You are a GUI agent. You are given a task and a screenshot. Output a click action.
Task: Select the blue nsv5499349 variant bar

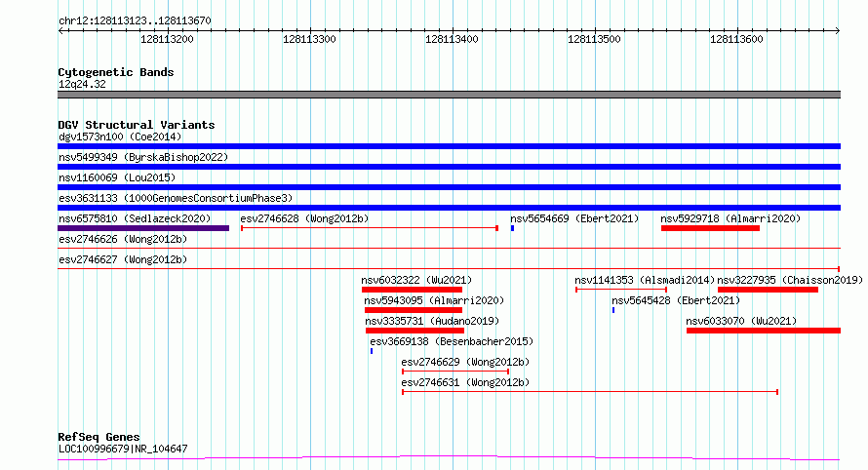coord(449,167)
